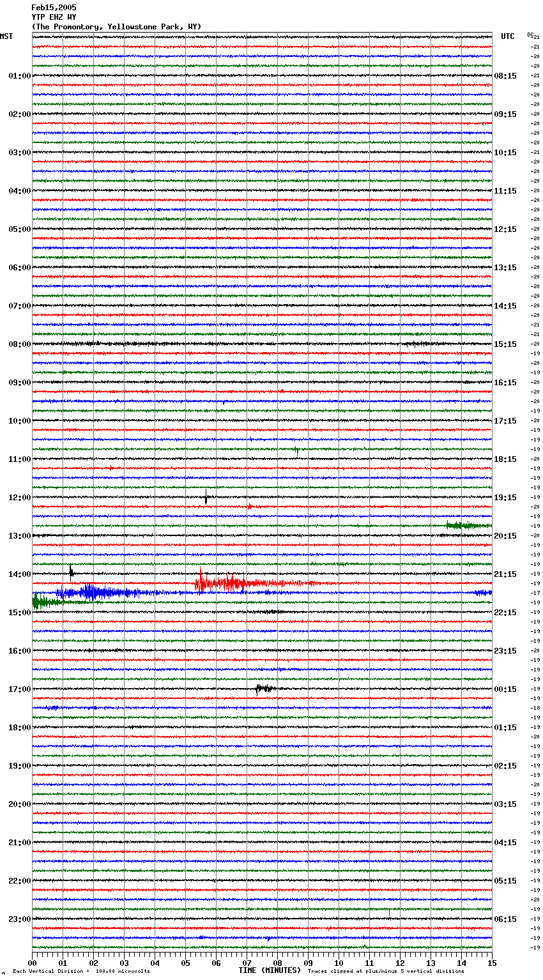Click the green spike on the 10:45 trace
This screenshot has width=543, height=980.
pyautogui.click(x=296, y=450)
